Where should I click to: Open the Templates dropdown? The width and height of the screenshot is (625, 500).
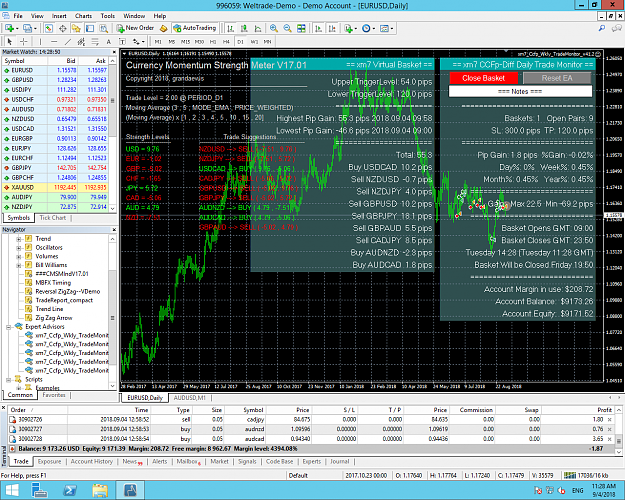386,28
